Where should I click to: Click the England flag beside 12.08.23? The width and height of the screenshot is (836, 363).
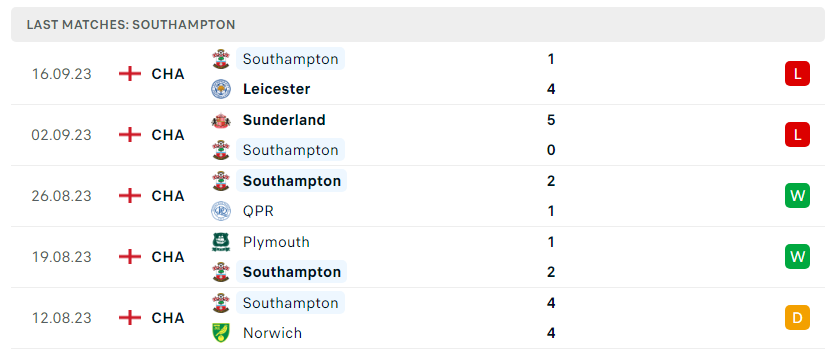coord(130,318)
